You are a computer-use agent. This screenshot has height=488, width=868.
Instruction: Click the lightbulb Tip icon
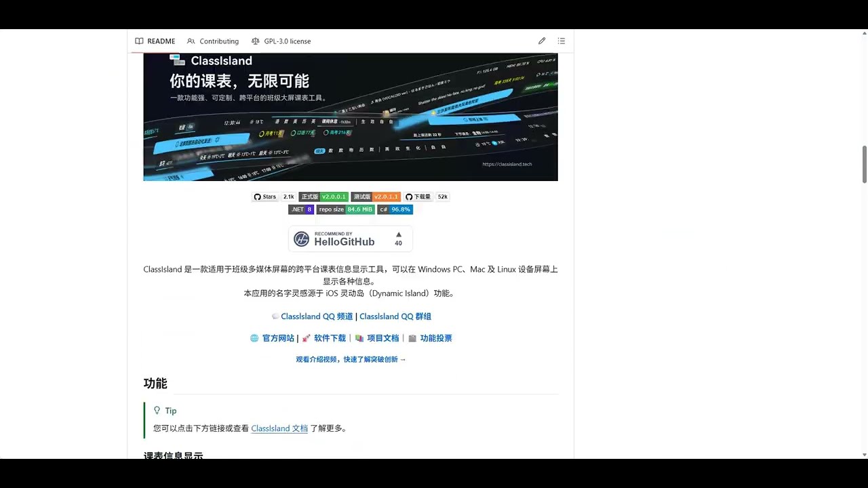pyautogui.click(x=157, y=411)
